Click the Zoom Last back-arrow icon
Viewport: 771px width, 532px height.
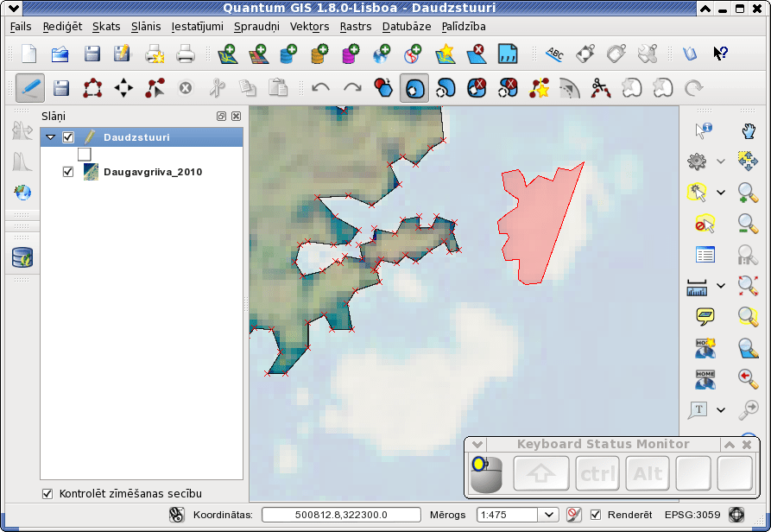748,378
